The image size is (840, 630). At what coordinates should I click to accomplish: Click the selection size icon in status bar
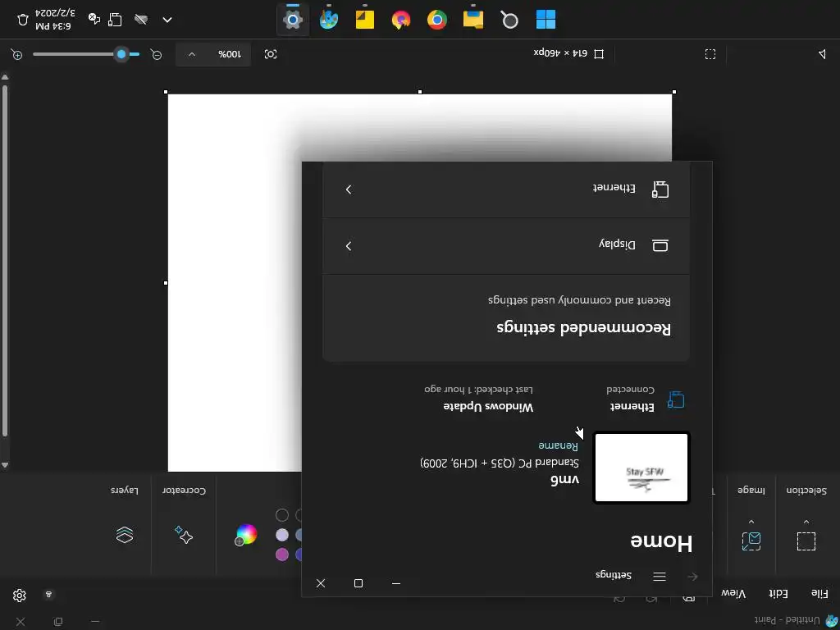[x=710, y=54]
